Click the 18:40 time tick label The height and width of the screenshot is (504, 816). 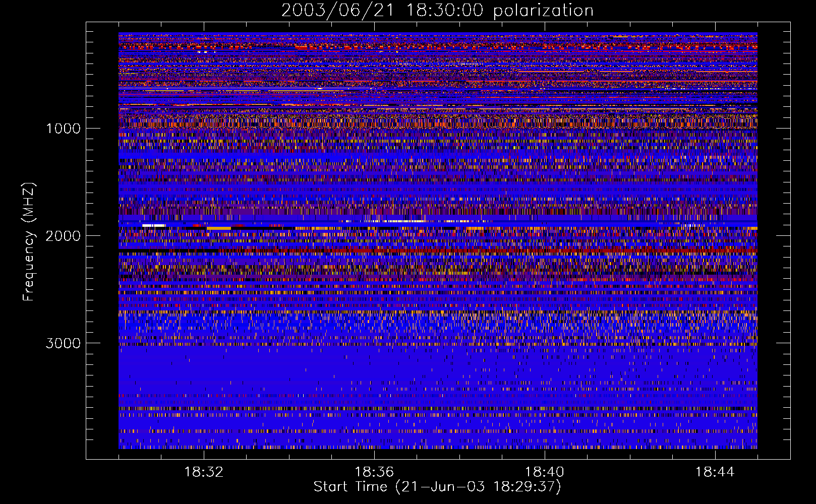click(x=545, y=472)
